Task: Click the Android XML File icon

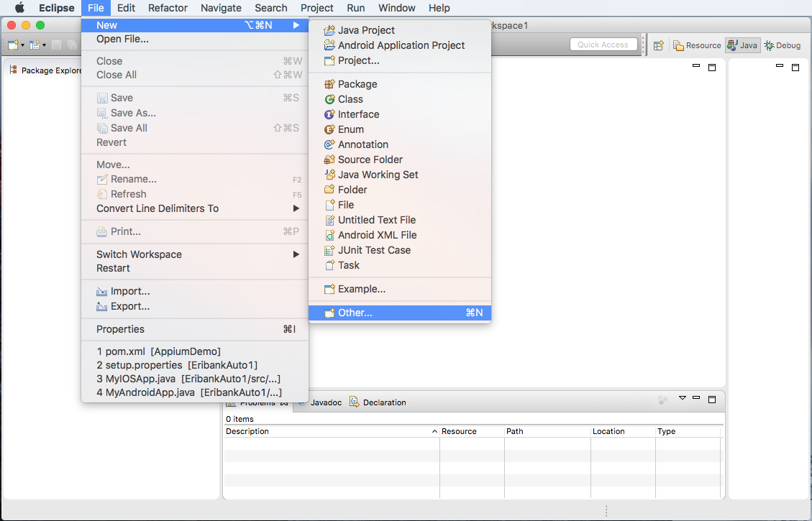Action: click(329, 235)
